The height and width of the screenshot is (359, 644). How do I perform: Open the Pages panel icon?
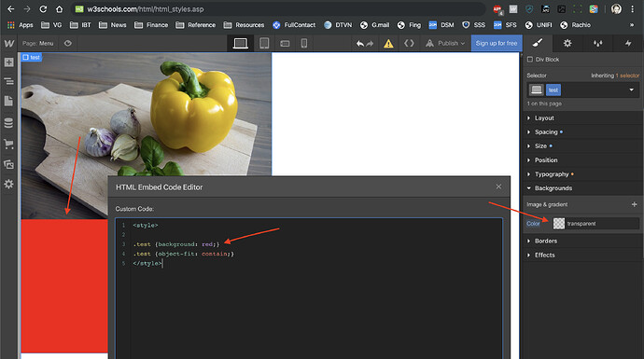pos(8,101)
